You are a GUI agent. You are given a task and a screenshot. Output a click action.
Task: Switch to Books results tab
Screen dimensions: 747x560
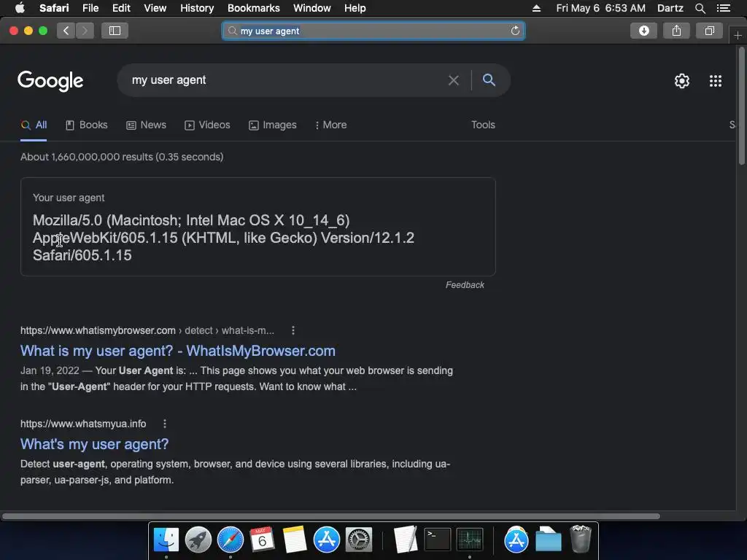(86, 125)
